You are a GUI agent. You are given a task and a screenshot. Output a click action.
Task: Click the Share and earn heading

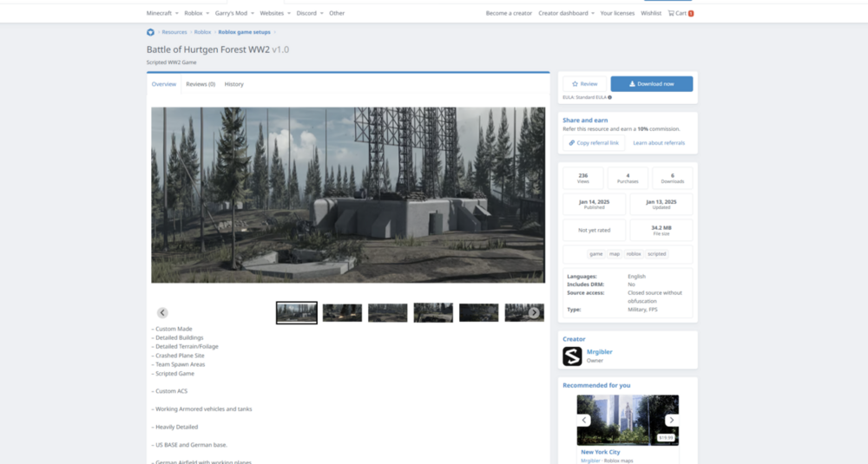pos(585,120)
